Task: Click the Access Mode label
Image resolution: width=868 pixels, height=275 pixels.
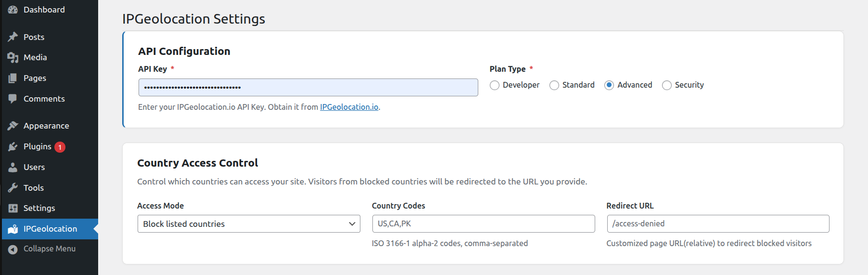Action: 161,206
